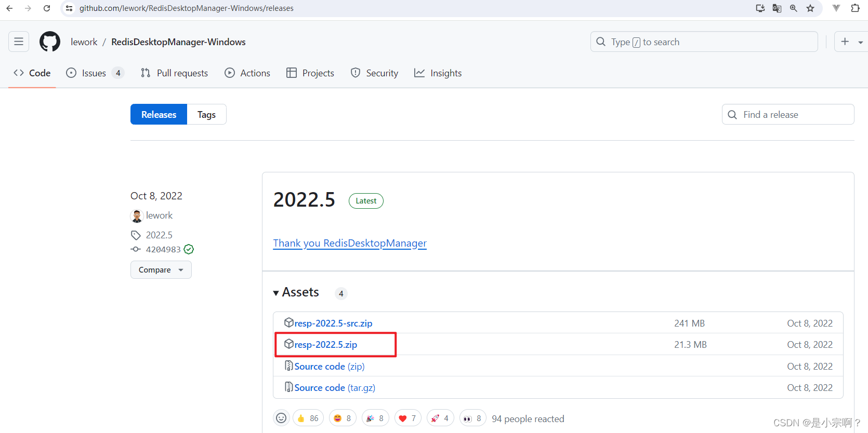Open the Compare dropdown
868x433 pixels.
tap(161, 270)
